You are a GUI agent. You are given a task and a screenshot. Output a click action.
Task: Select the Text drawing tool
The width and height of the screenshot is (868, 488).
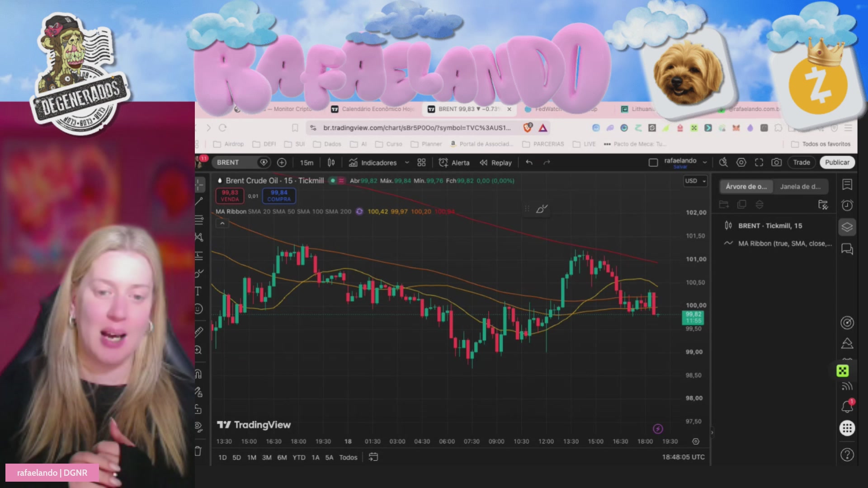[x=198, y=291]
